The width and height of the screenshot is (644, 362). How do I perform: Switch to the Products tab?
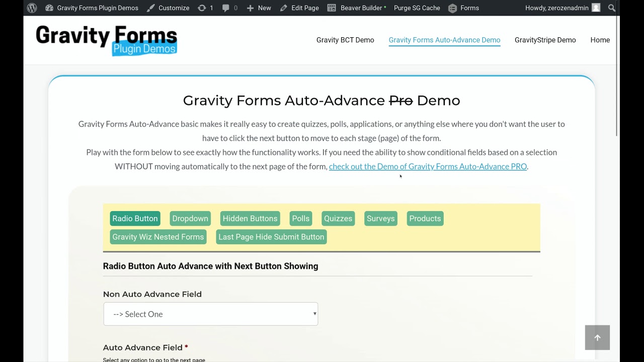click(x=425, y=219)
